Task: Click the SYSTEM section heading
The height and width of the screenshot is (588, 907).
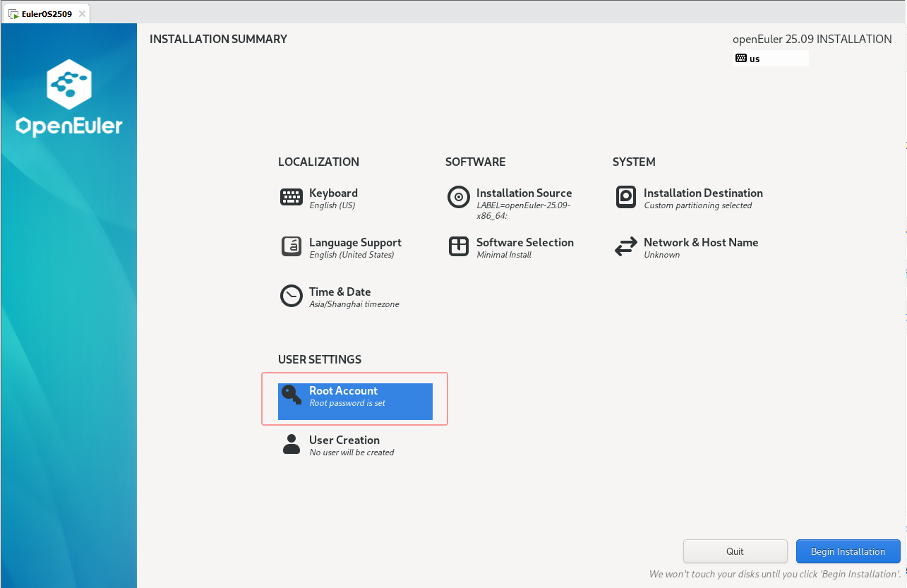Action: click(x=634, y=162)
